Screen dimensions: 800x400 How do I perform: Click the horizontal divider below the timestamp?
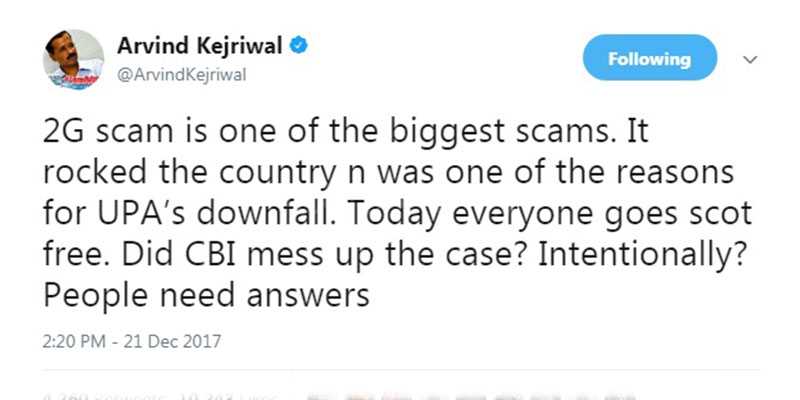coord(401,369)
